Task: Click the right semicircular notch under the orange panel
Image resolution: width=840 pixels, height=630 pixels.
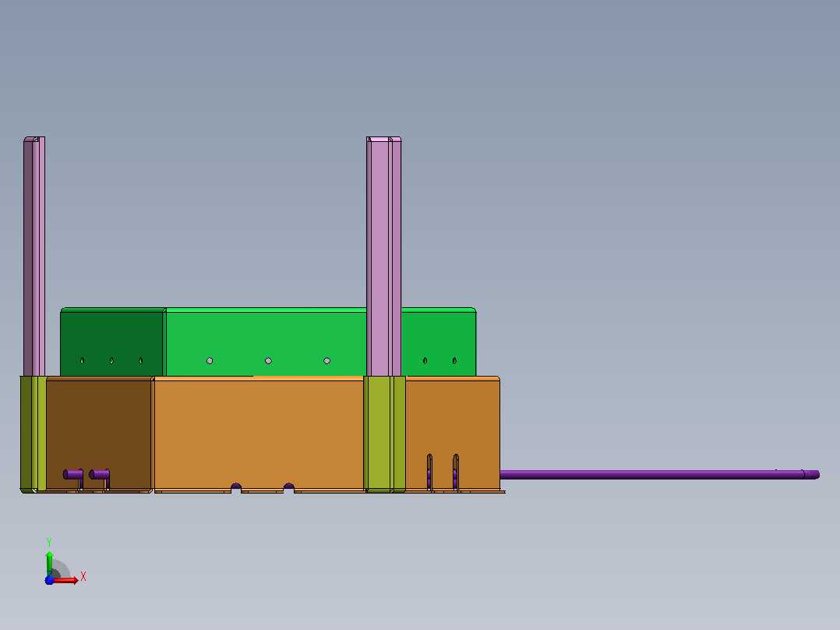Action: click(289, 487)
